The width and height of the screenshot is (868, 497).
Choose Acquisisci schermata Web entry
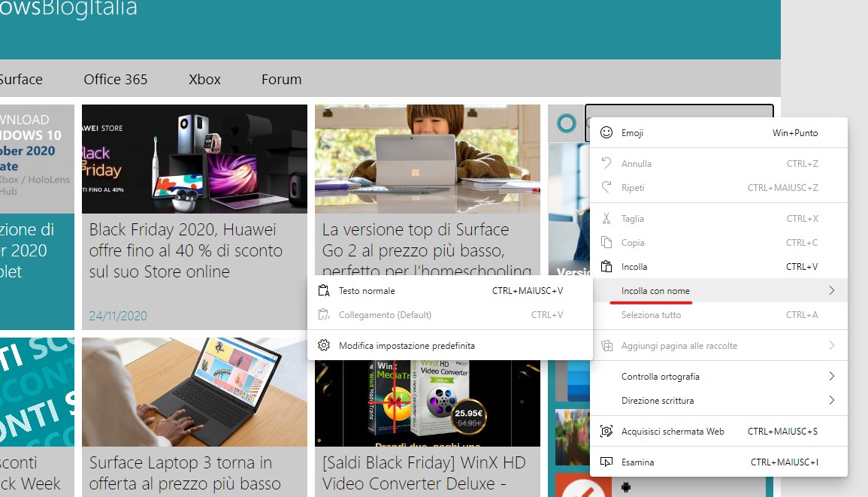(x=718, y=431)
